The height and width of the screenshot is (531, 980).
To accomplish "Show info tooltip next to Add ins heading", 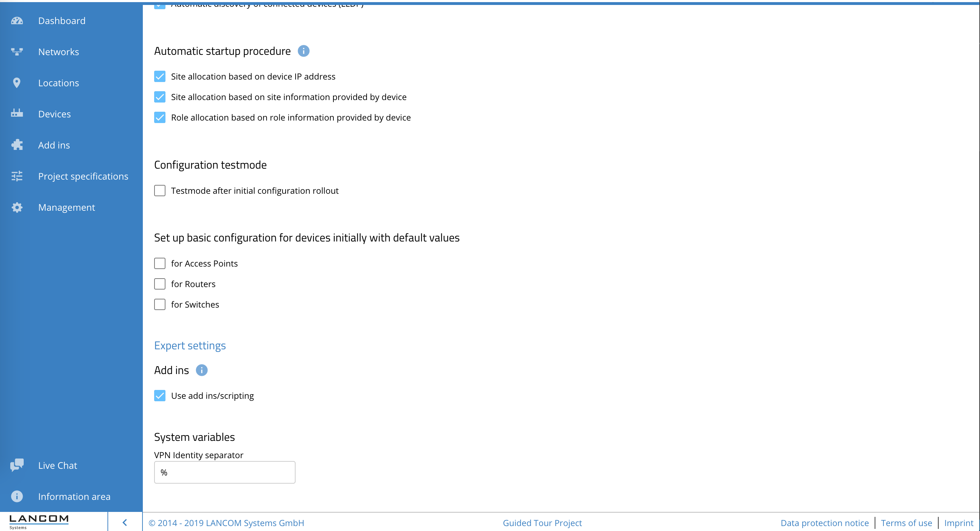I will coord(201,370).
